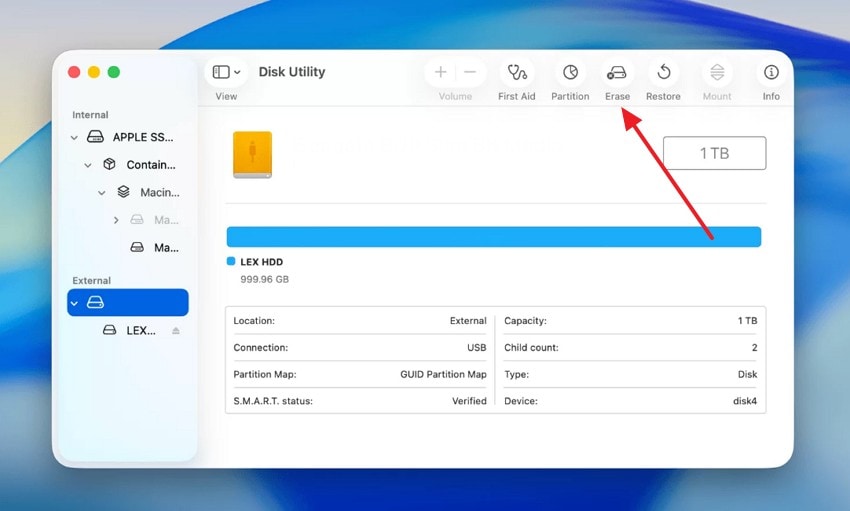Select the greyed-out Ma... volume

[x=128, y=220]
